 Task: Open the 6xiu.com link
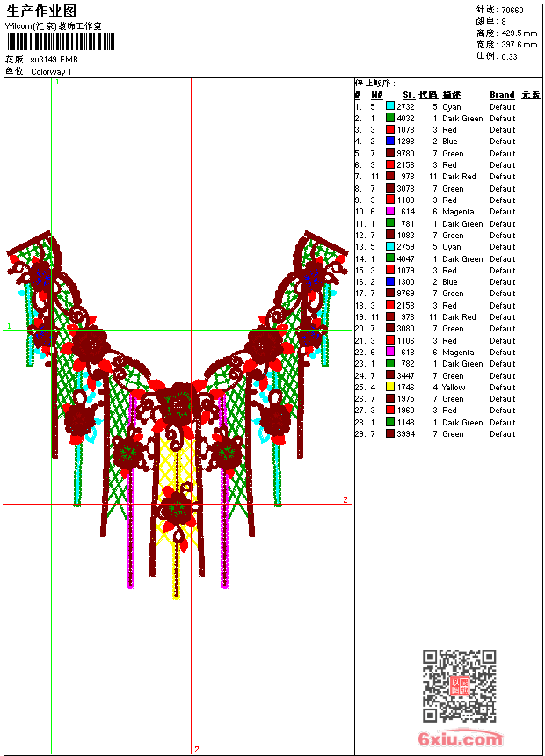(460, 738)
